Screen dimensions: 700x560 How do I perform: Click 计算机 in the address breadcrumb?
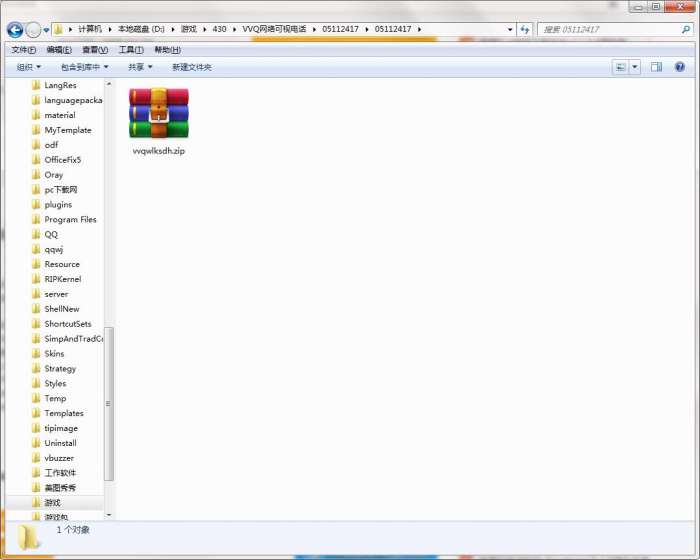[90, 29]
